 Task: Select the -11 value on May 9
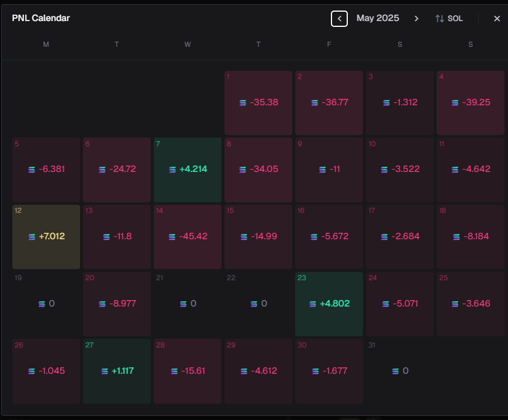(334, 169)
